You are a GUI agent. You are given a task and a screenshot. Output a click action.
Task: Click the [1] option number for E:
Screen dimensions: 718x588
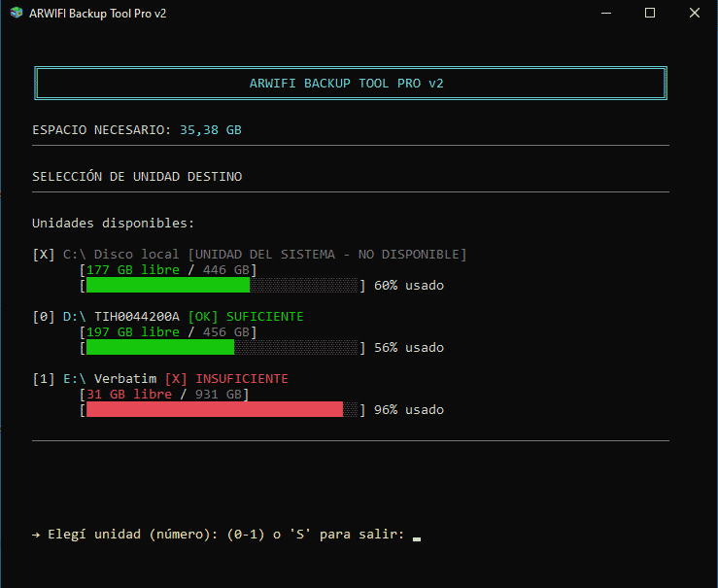tap(44, 379)
